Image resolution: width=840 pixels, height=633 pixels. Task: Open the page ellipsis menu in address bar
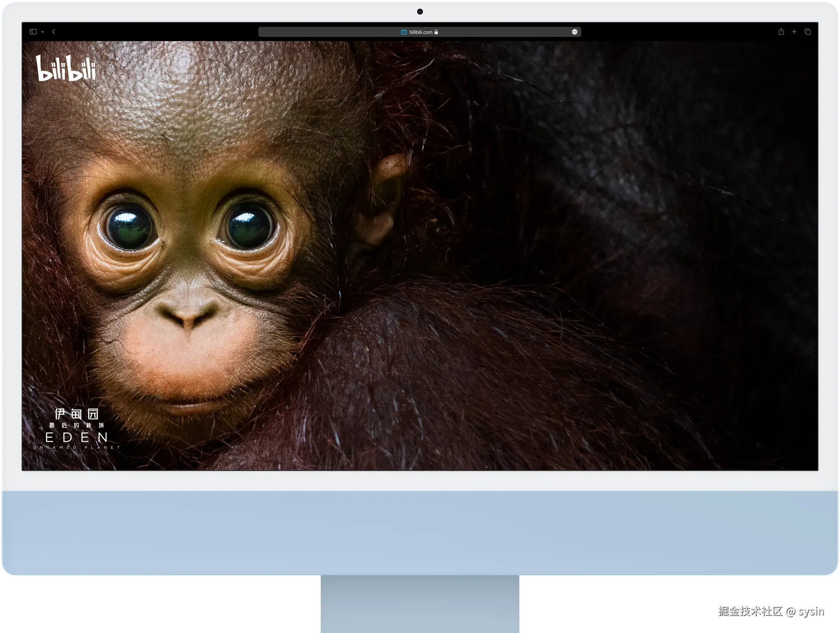574,32
